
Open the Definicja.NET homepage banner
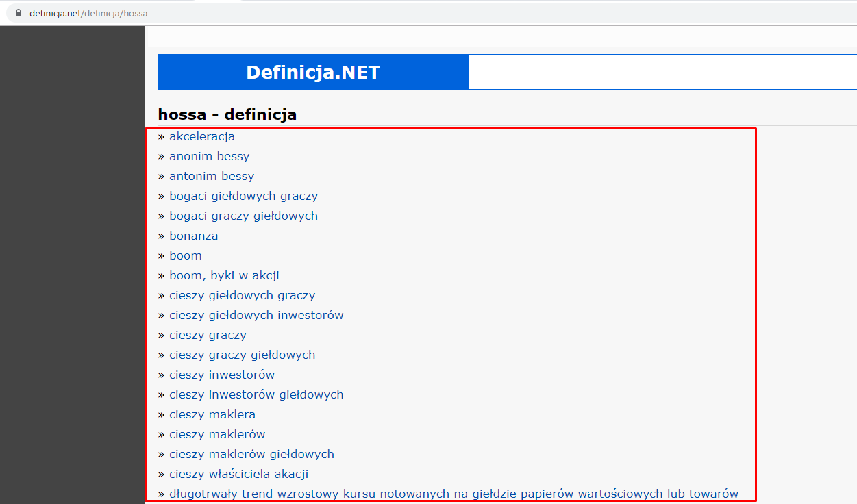[313, 72]
